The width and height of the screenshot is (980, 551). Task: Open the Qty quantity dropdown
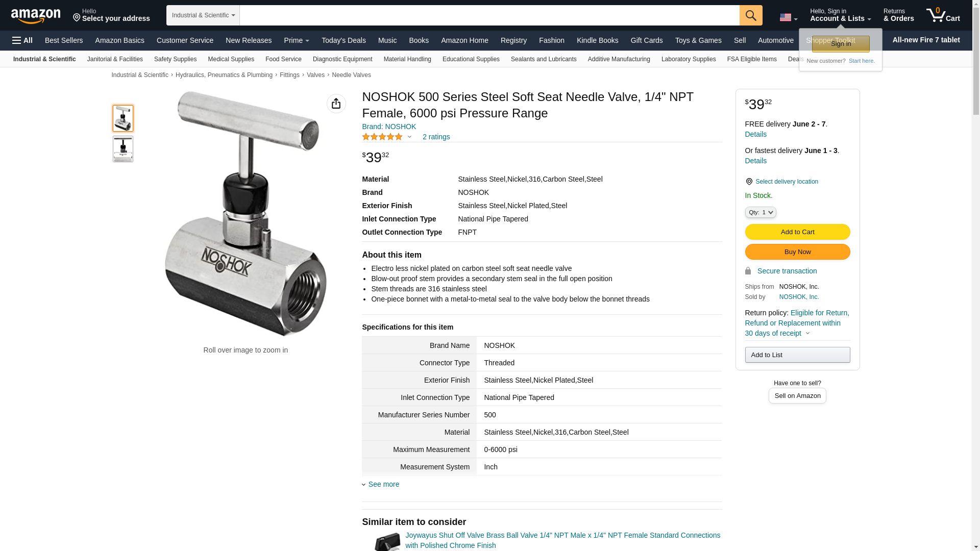click(761, 212)
